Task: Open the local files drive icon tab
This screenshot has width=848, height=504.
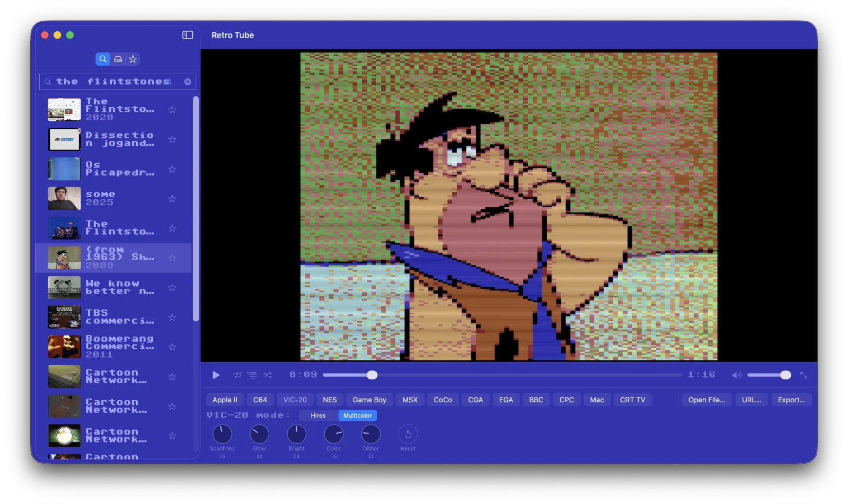Action: point(118,59)
